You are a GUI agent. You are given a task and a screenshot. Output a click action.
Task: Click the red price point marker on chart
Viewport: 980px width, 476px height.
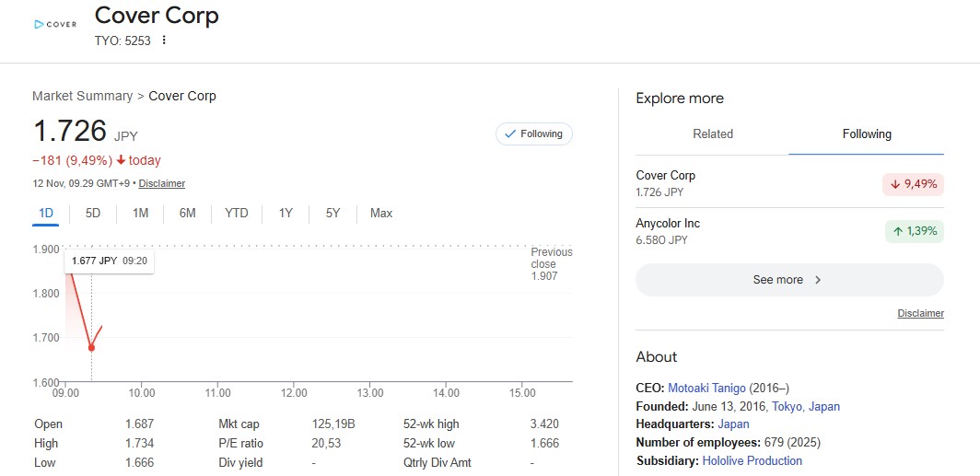[x=91, y=347]
